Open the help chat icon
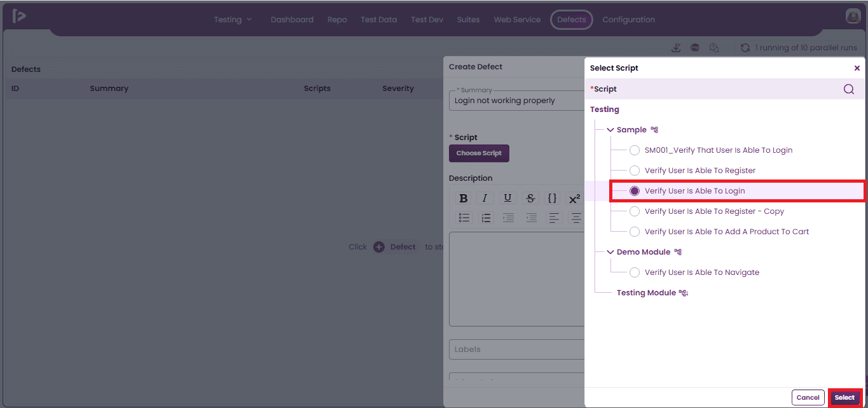 pyautogui.click(x=714, y=48)
